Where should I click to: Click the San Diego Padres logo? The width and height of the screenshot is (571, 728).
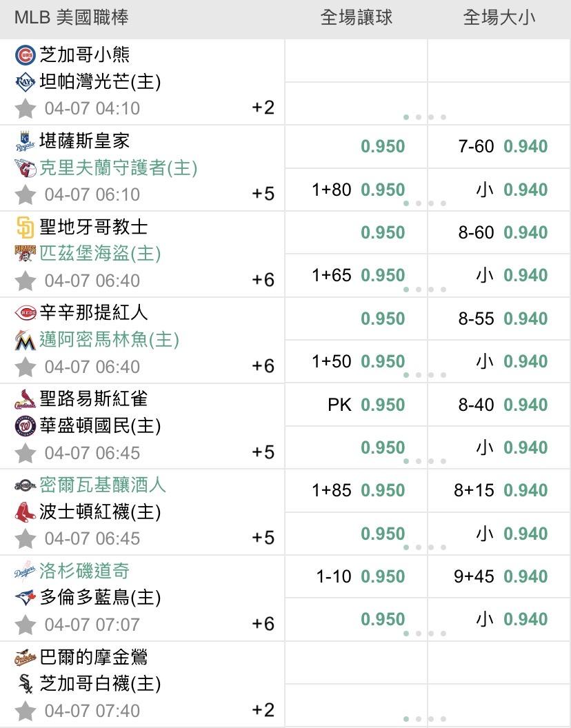point(25,227)
